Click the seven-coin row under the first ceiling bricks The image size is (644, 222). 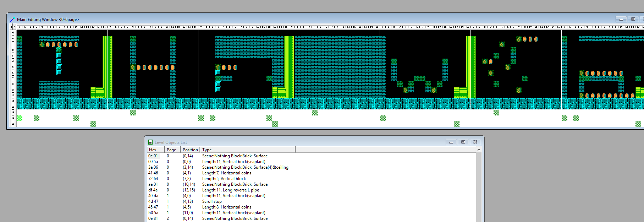tap(59, 45)
